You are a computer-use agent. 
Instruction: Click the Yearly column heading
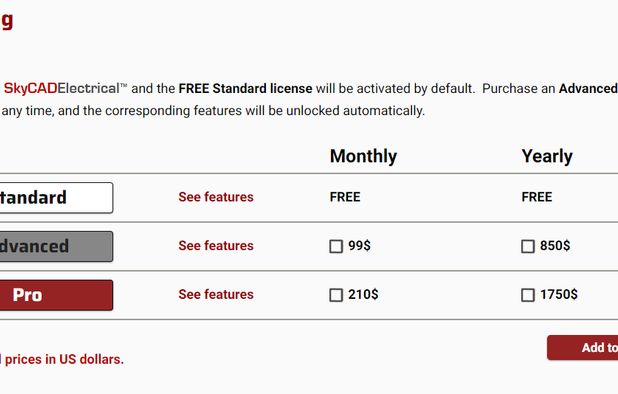point(547,156)
